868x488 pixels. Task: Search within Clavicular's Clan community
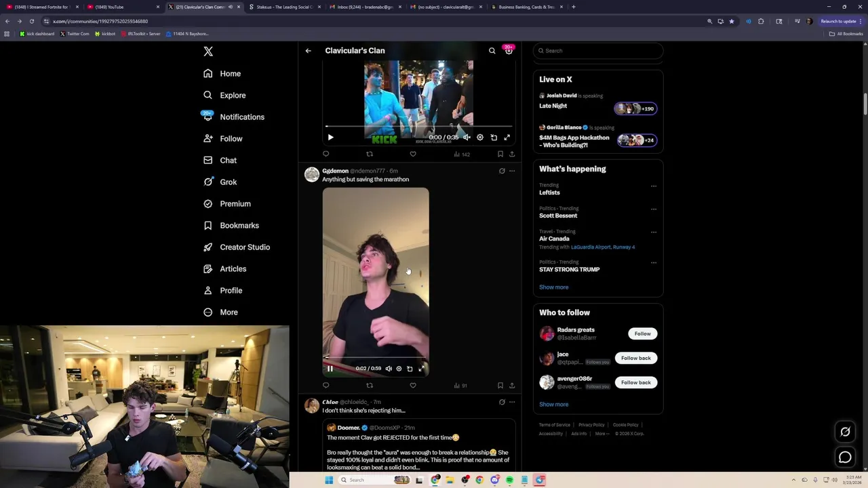tap(492, 51)
